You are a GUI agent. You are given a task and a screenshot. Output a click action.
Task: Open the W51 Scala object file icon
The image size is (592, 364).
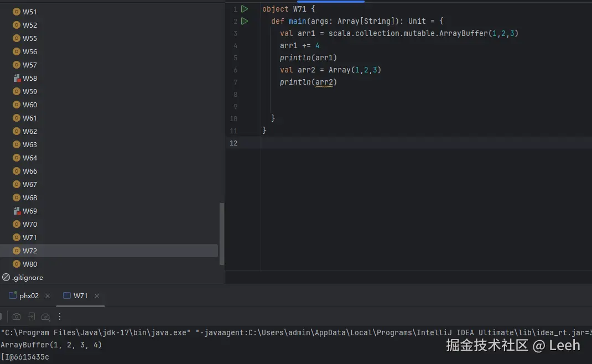[16, 12]
